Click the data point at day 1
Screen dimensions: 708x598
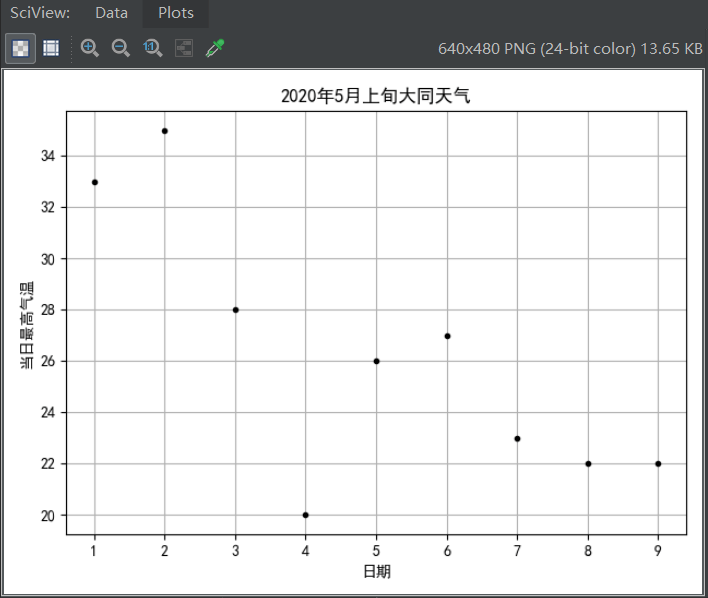click(95, 182)
